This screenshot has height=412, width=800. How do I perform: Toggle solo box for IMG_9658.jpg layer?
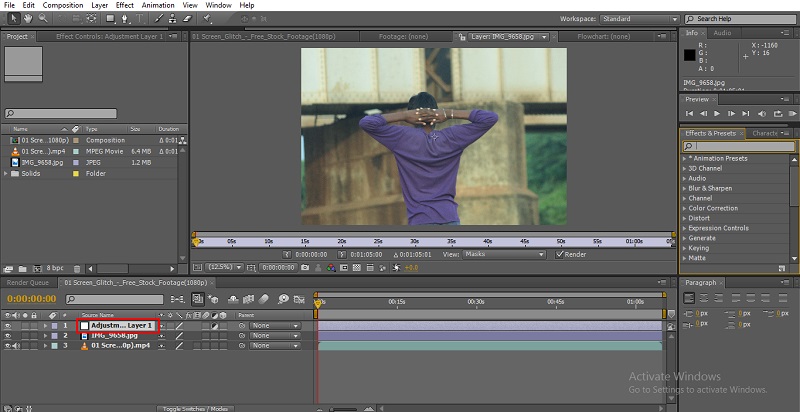coord(26,336)
